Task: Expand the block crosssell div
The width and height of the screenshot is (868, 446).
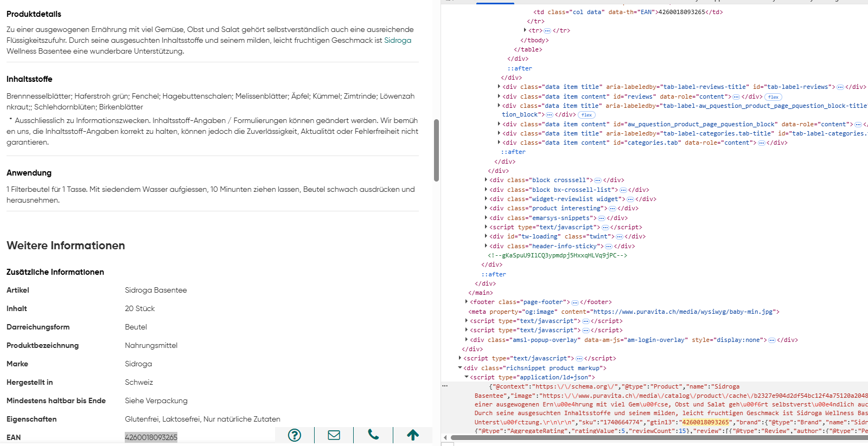Action: click(486, 180)
